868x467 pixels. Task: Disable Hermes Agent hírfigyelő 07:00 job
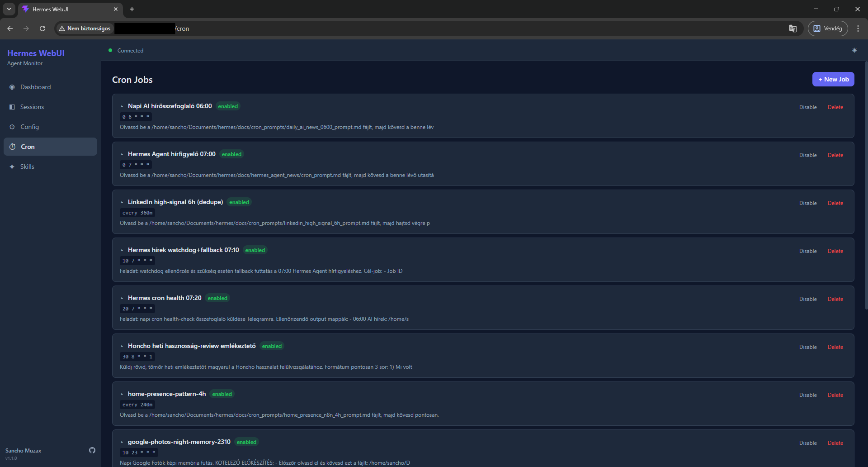[808, 155]
